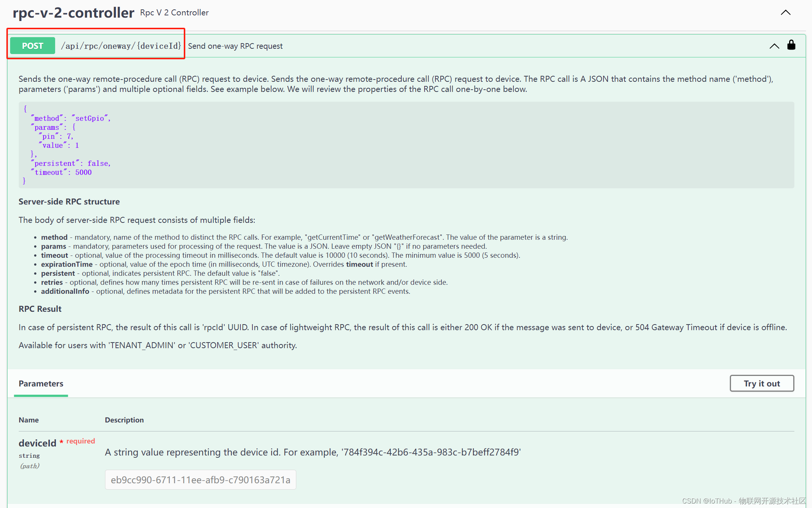The height and width of the screenshot is (508, 812).
Task: Click the Try it out button
Action: coord(762,383)
